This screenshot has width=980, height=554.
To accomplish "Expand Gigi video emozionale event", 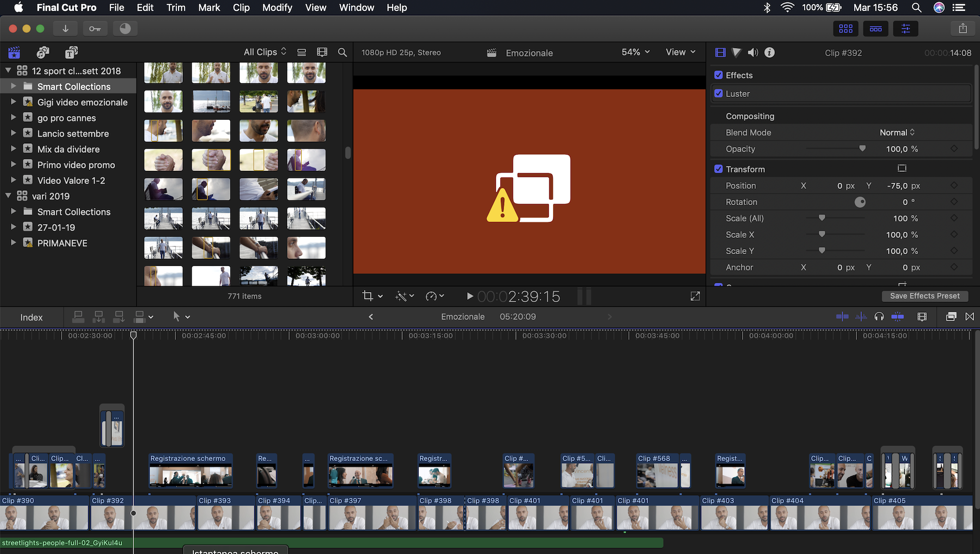I will [14, 102].
